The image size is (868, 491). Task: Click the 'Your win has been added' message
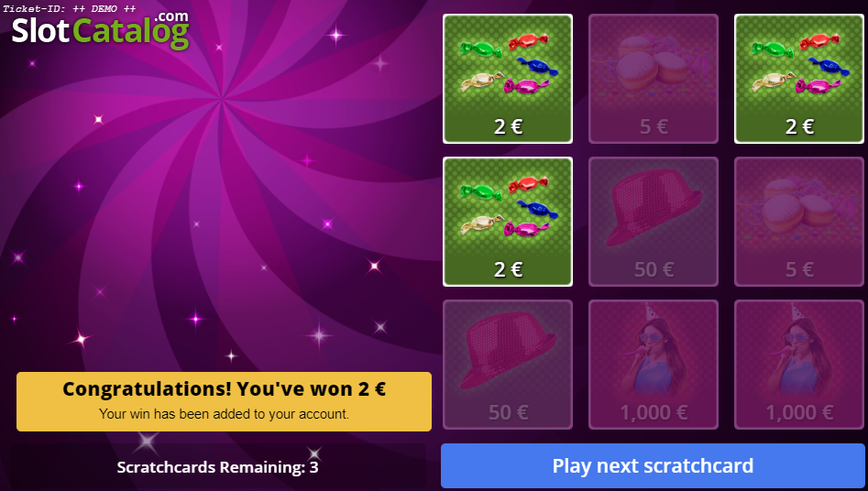(225, 414)
